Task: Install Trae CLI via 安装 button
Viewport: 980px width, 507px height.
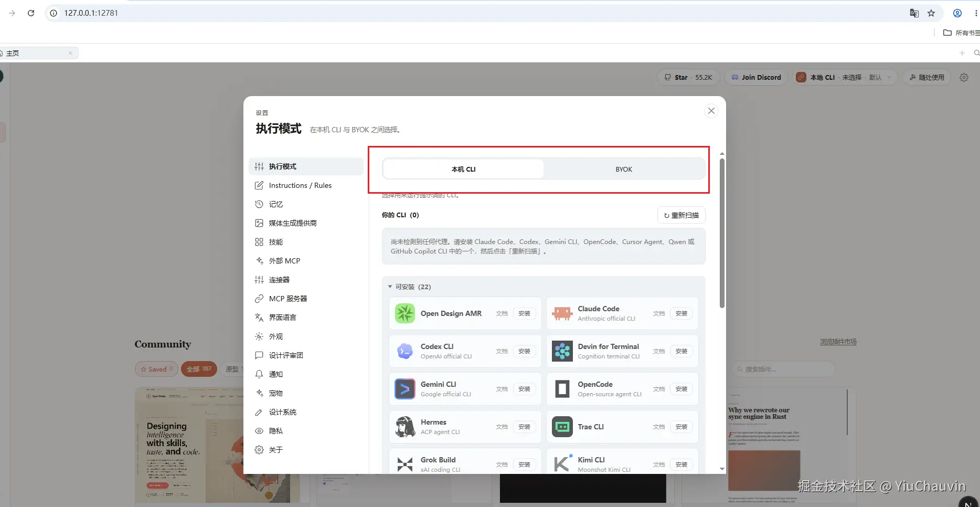Action: pos(681,427)
